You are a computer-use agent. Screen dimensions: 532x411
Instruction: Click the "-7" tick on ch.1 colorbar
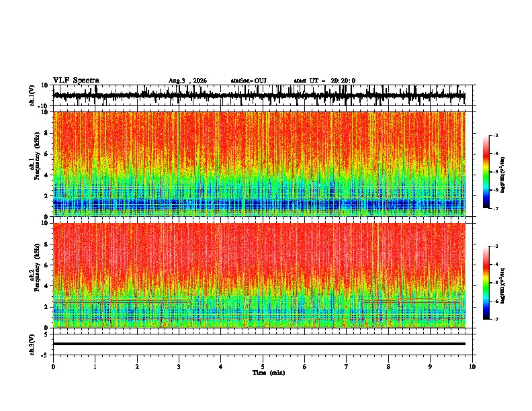pyautogui.click(x=496, y=208)
